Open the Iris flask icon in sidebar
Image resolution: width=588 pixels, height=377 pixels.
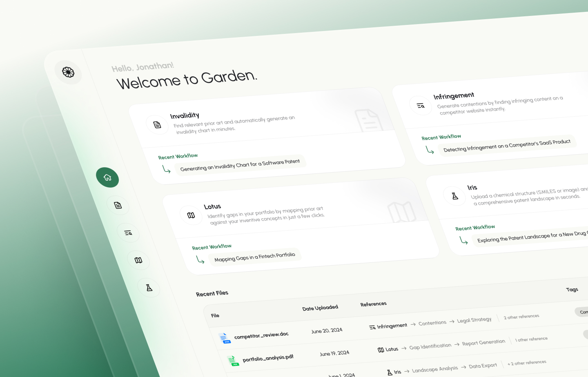[x=149, y=288]
